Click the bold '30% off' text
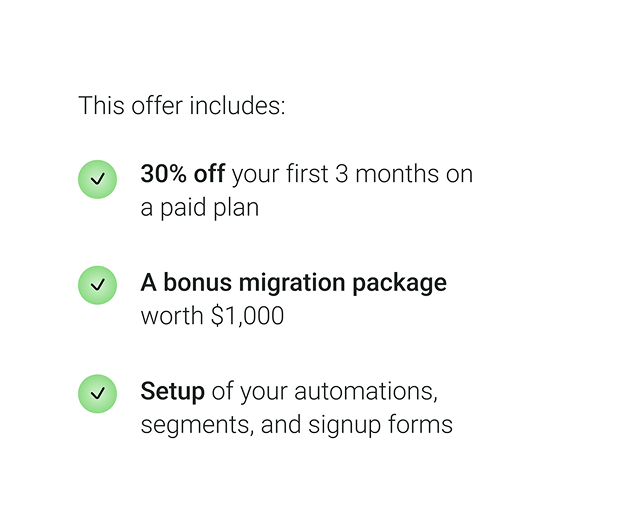Screen dimensions: 624x521 (x=183, y=174)
